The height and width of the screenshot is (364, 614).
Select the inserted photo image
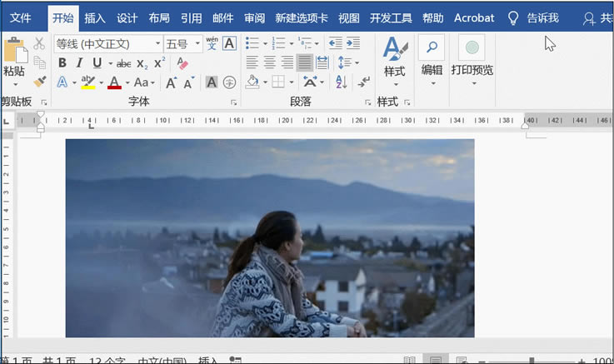click(270, 238)
